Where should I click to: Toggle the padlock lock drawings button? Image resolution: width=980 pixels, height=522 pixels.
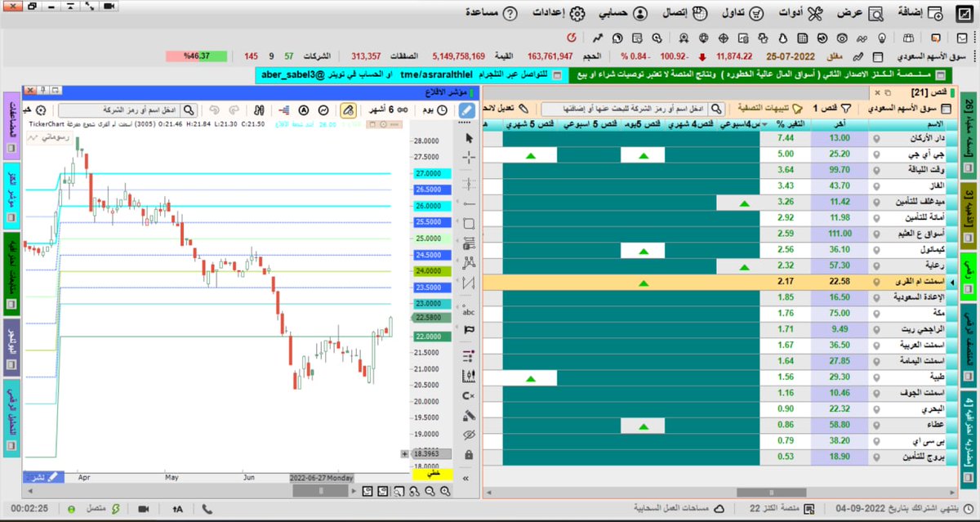tap(469, 454)
